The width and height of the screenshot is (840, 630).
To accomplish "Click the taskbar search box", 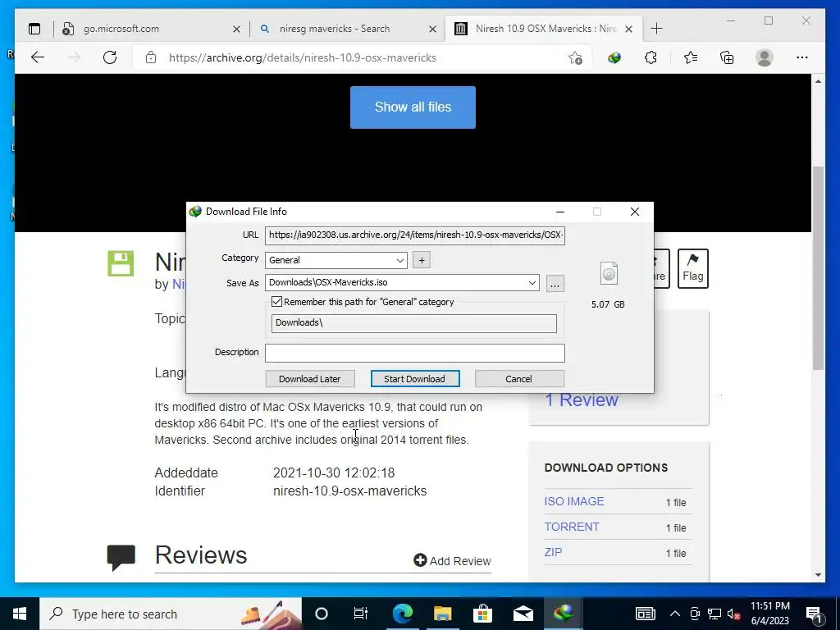I will [171, 614].
